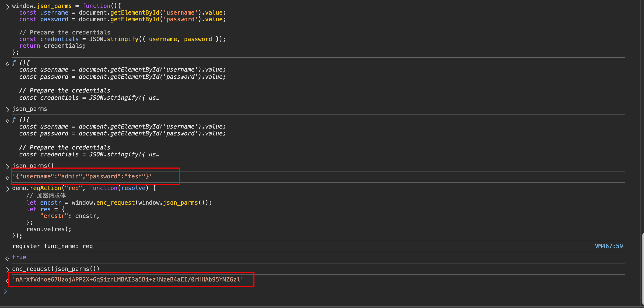The width and height of the screenshot is (644, 308).
Task: Click the Chinese comment '加密请求体'
Action: point(51,195)
